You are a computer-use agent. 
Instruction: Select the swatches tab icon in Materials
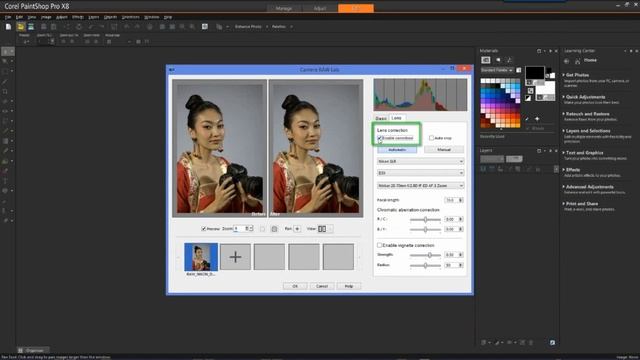tap(486, 60)
